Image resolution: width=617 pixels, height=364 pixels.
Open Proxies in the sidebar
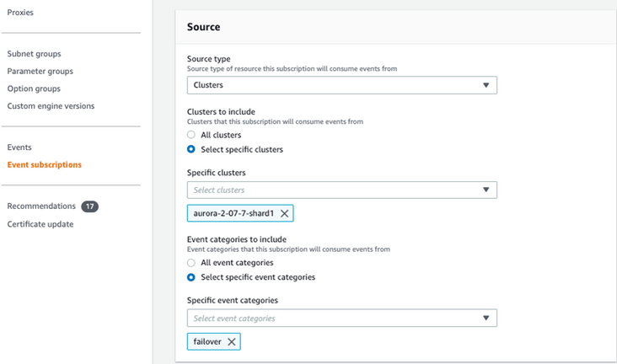tap(20, 13)
